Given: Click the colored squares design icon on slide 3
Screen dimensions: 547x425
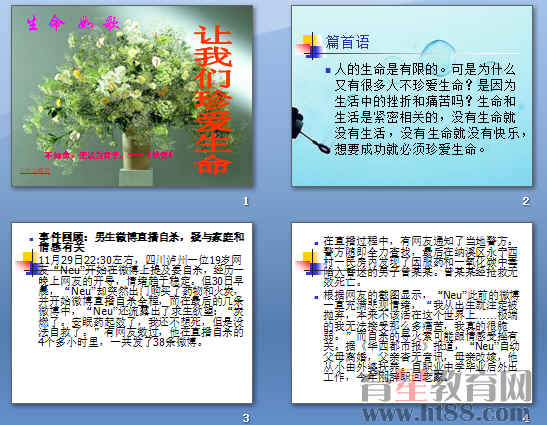Looking at the screenshot, I should (x=29, y=263).
